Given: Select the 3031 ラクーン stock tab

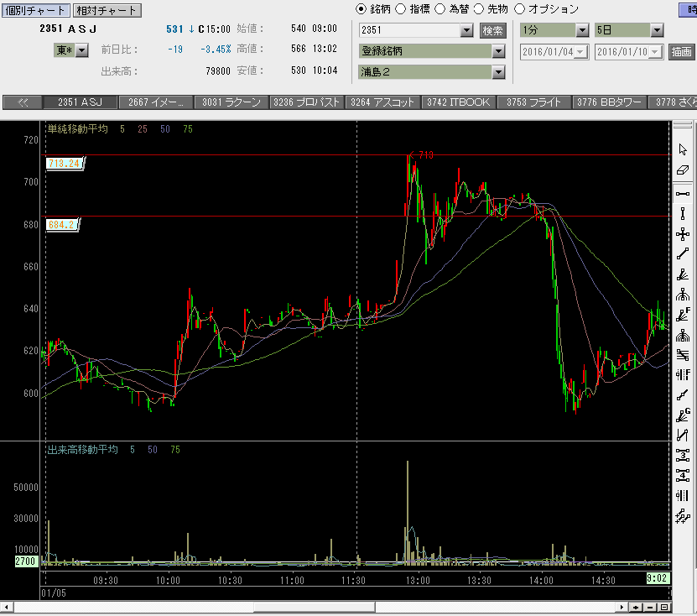Looking at the screenshot, I should click(231, 102).
